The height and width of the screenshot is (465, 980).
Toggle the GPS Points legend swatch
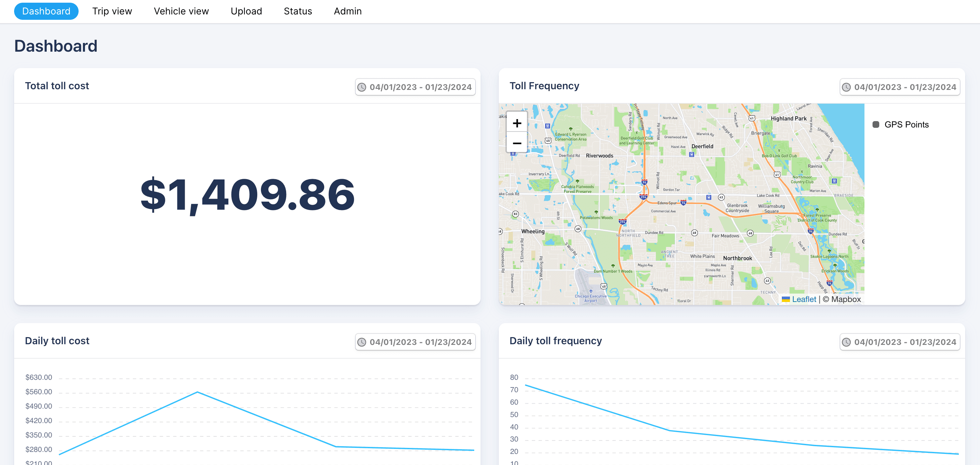pyautogui.click(x=876, y=124)
